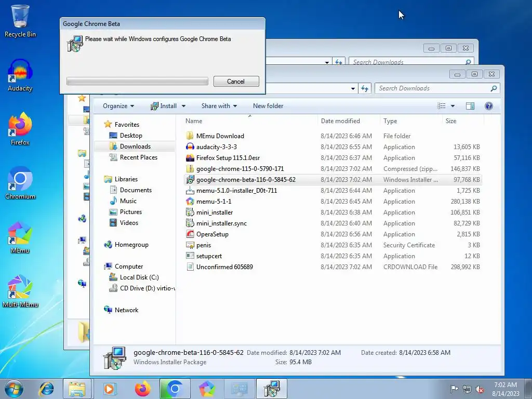This screenshot has width=532, height=399.
Task: Open the Organize dropdown menu
Action: pyautogui.click(x=118, y=106)
